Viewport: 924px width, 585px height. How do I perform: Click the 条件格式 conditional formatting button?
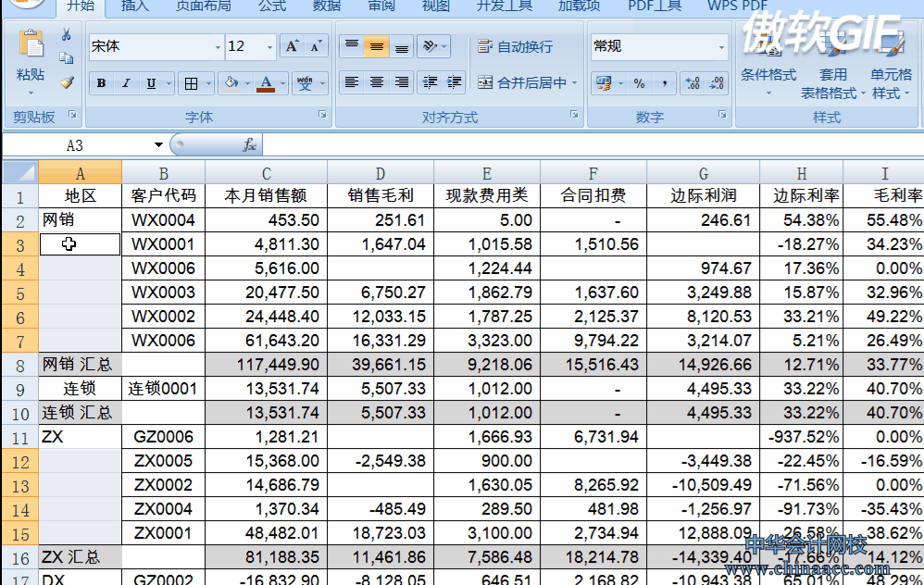[769, 74]
